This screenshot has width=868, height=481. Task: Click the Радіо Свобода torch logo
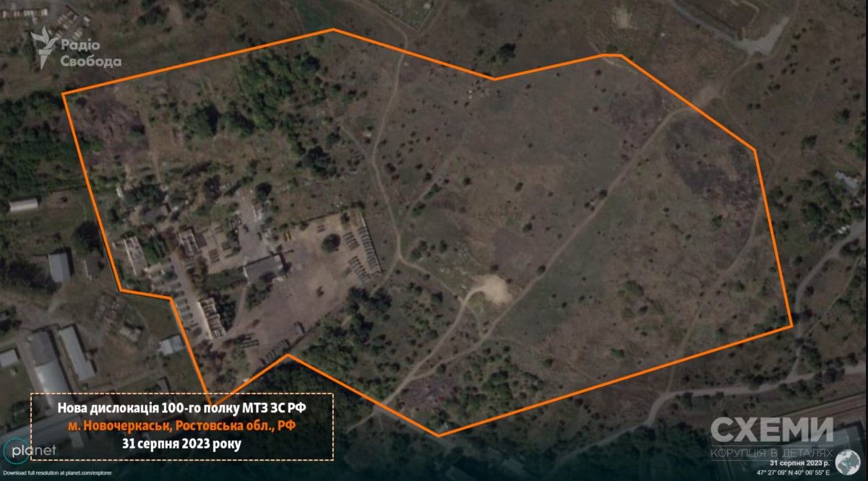coord(45,48)
